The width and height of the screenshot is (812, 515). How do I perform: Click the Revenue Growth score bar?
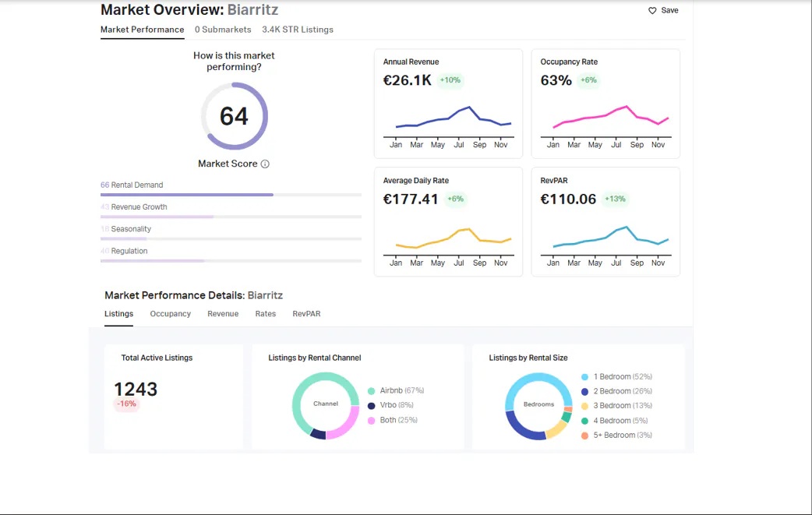tap(231, 217)
